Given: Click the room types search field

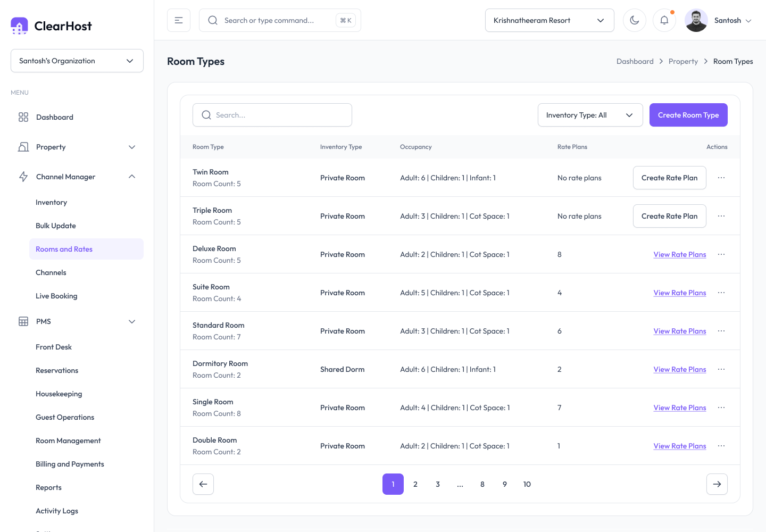Looking at the screenshot, I should coord(272,115).
